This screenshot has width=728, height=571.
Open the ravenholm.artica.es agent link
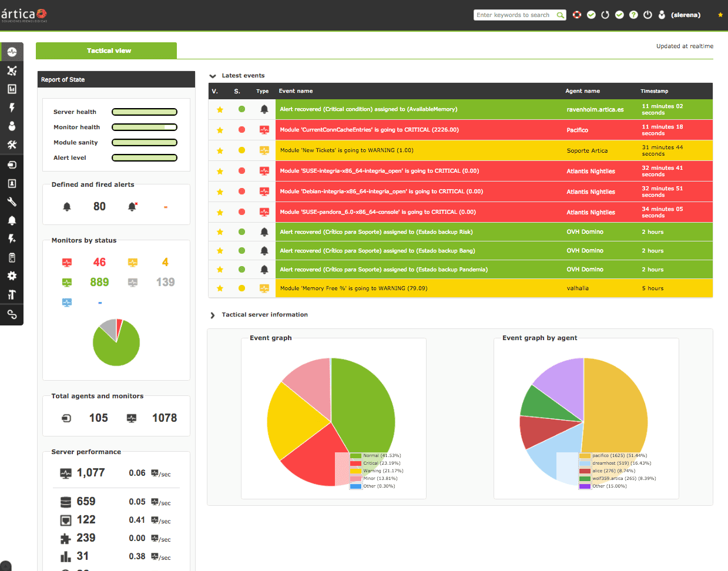595,109
